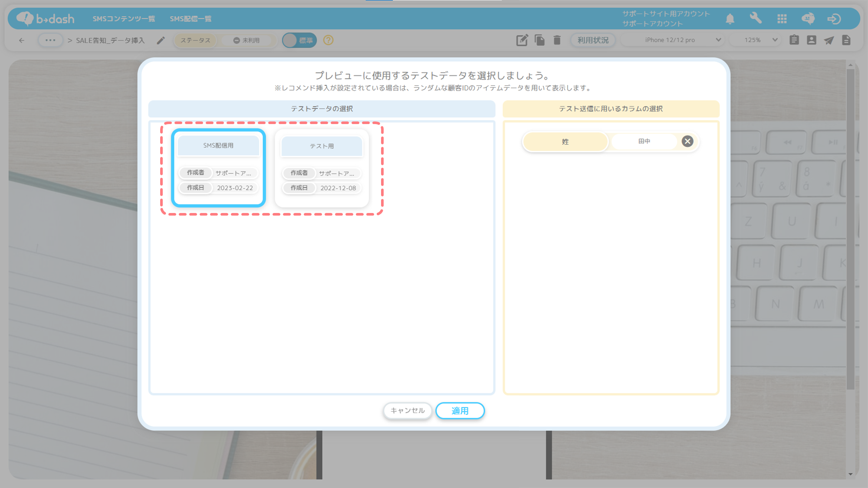Toggle the 標準 mode switch
The height and width of the screenshot is (488, 868).
[x=299, y=40]
